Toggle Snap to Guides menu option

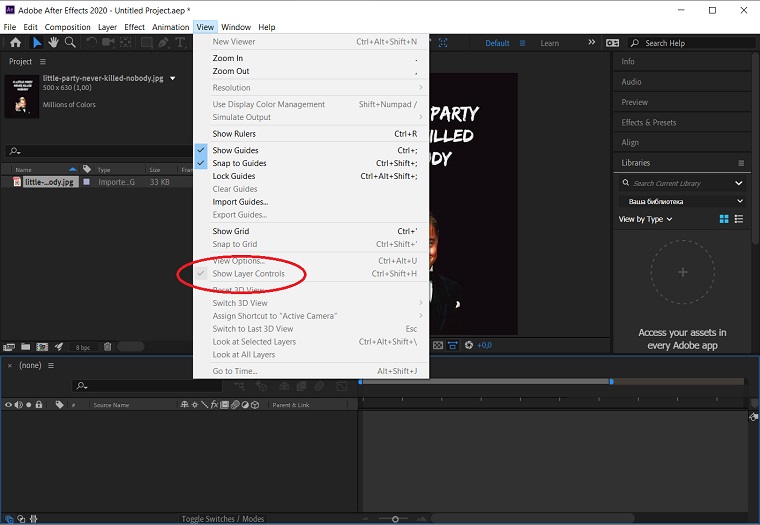click(x=239, y=163)
